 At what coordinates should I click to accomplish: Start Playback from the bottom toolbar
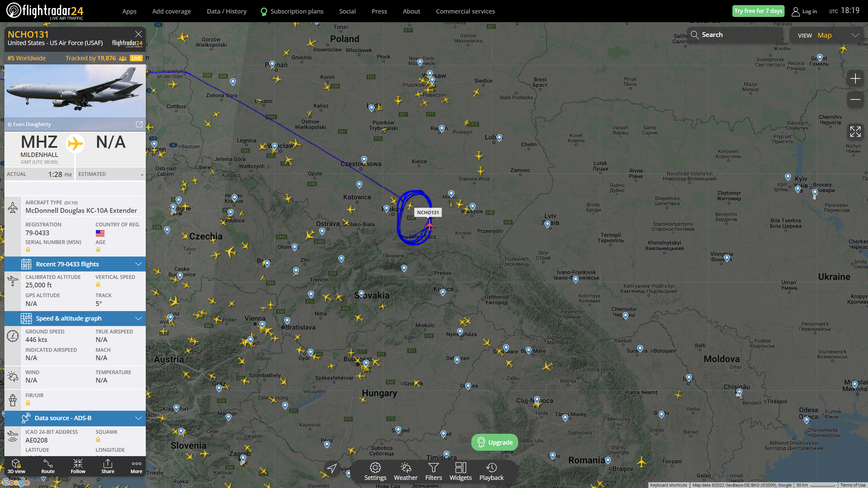pos(491,471)
